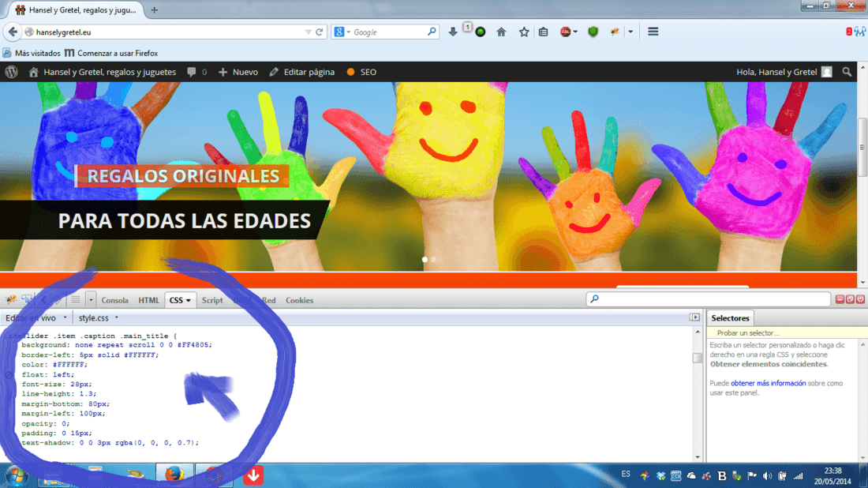Open the Windows Start button

click(x=16, y=476)
